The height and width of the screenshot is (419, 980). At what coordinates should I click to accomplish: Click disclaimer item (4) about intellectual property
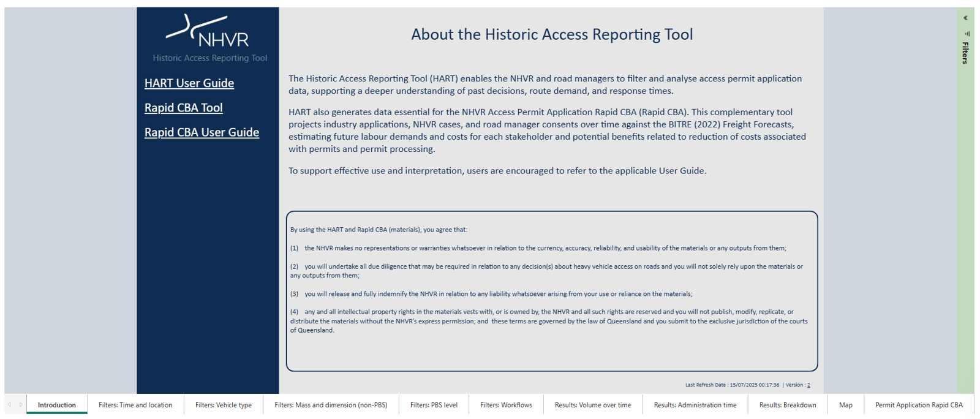click(x=549, y=321)
